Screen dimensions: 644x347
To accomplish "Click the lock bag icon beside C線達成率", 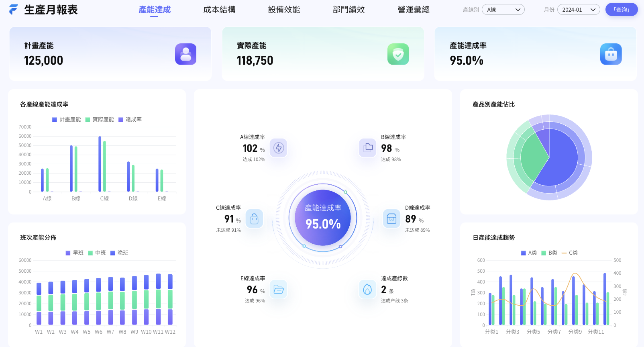I will pos(254,218).
